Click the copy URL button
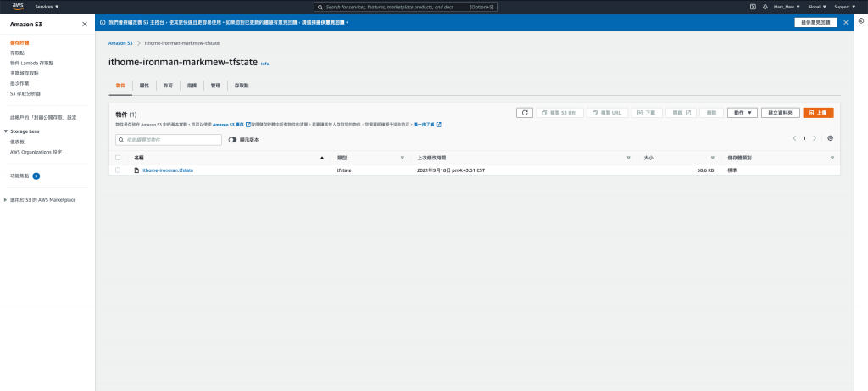 tap(607, 113)
